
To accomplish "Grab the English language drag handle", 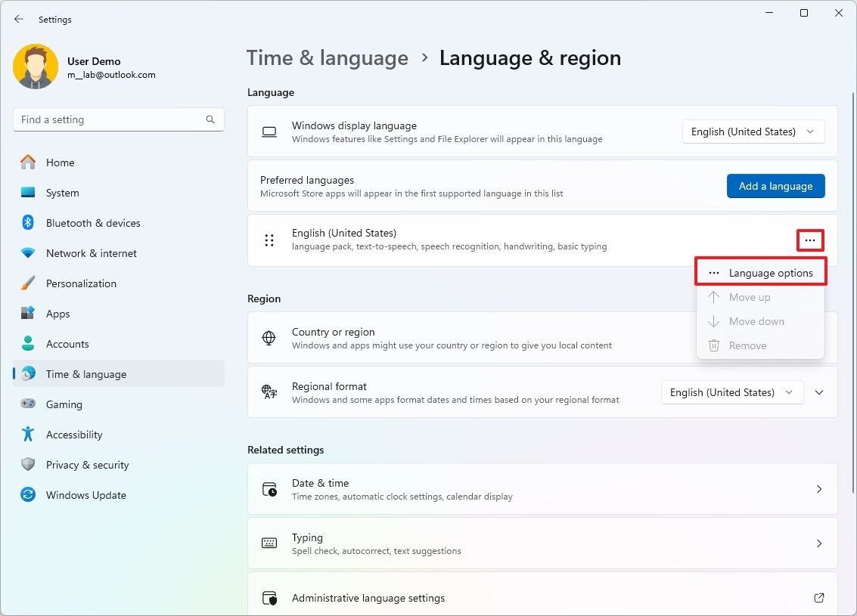I will pos(269,240).
